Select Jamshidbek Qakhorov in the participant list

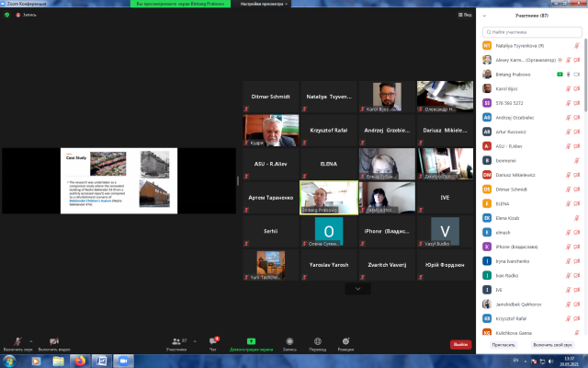click(532, 305)
